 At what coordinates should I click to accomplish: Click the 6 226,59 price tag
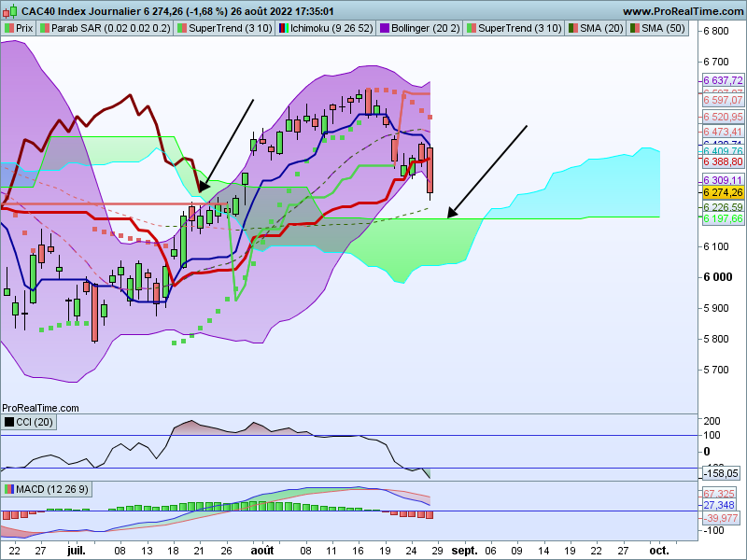723,207
